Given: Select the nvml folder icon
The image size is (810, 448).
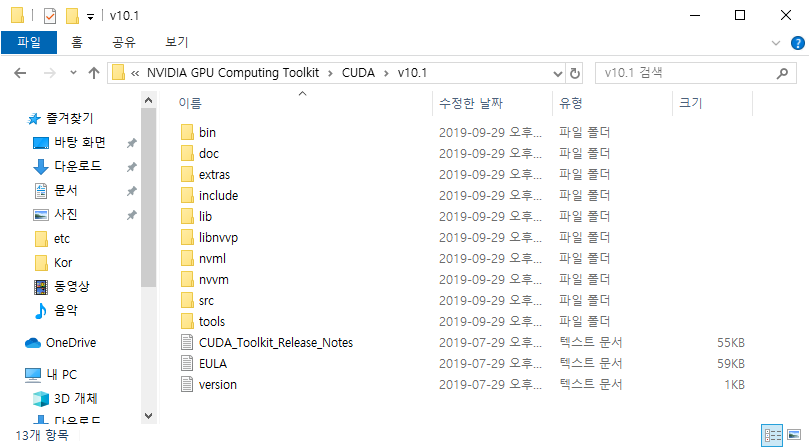Looking at the screenshot, I should (187, 258).
